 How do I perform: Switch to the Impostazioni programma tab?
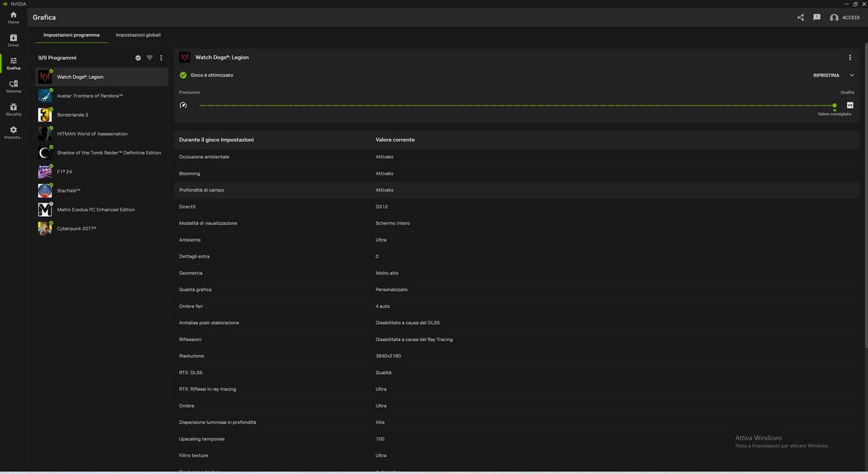click(71, 35)
